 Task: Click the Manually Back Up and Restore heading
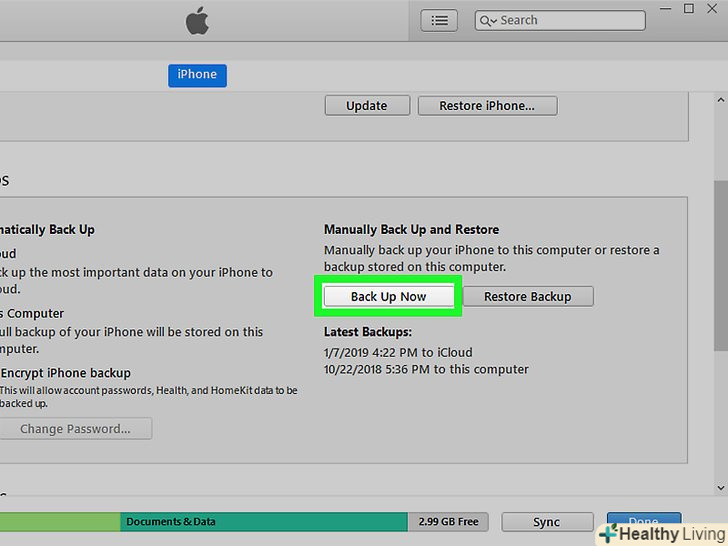411,229
